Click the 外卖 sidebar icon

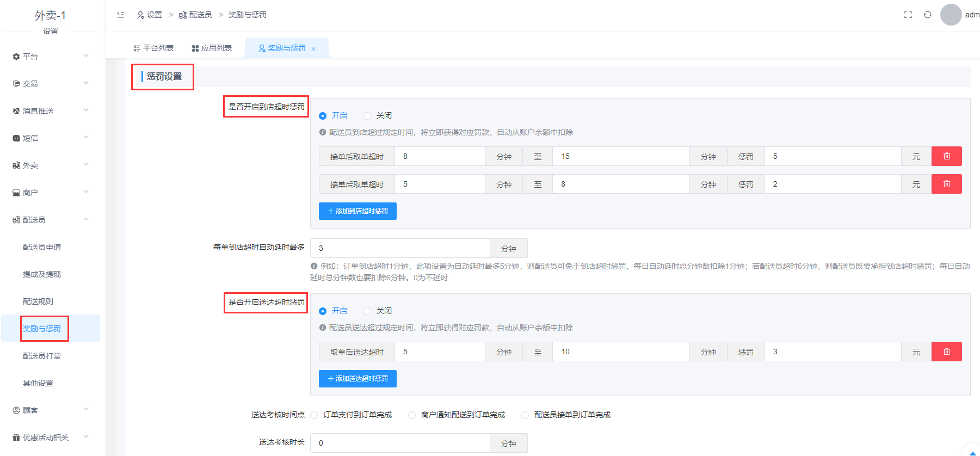pyautogui.click(x=16, y=165)
